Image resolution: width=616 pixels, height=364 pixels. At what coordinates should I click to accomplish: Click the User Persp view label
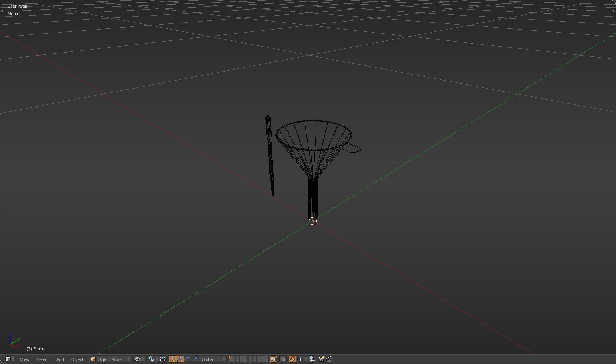pos(17,6)
